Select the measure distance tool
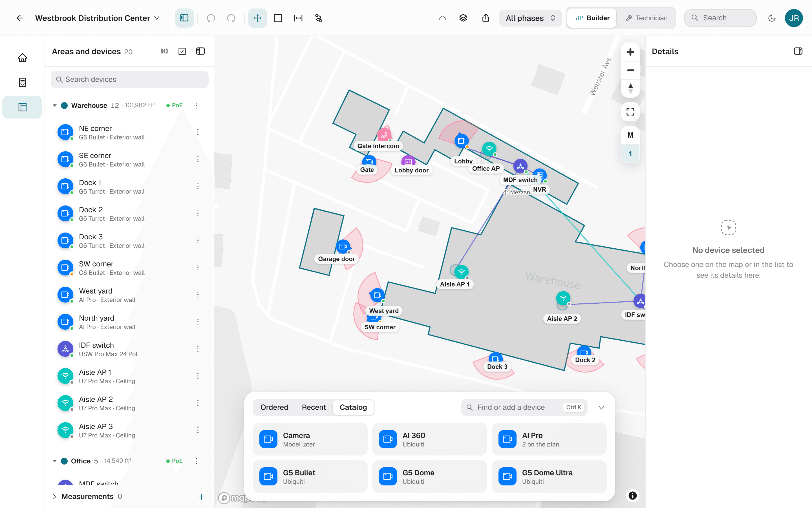Viewport: 812px width, 508px height. point(298,18)
